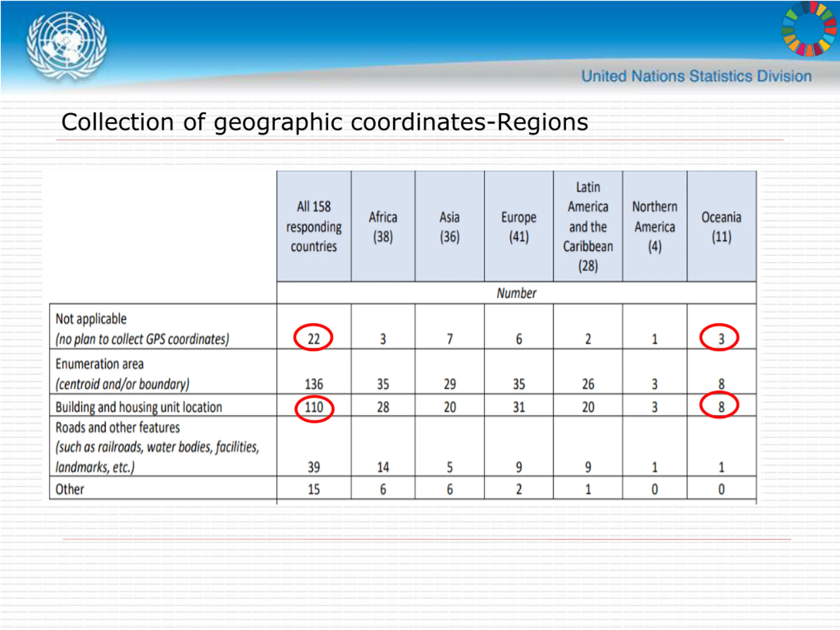The image size is (840, 630).
Task: Click total value 39 for Roads row
Action: coord(314,467)
